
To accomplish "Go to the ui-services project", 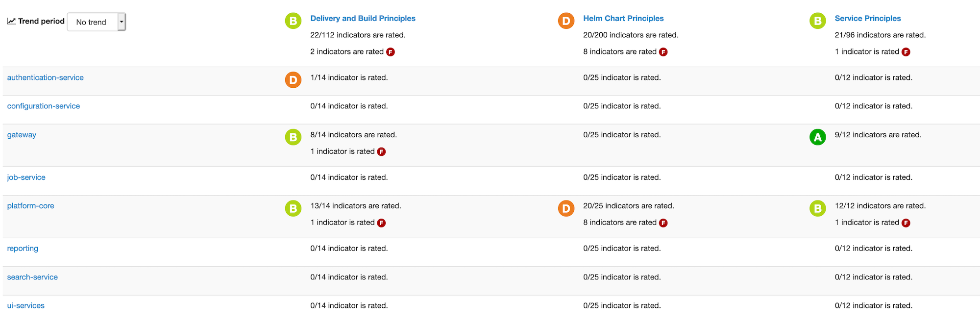I will [x=25, y=305].
